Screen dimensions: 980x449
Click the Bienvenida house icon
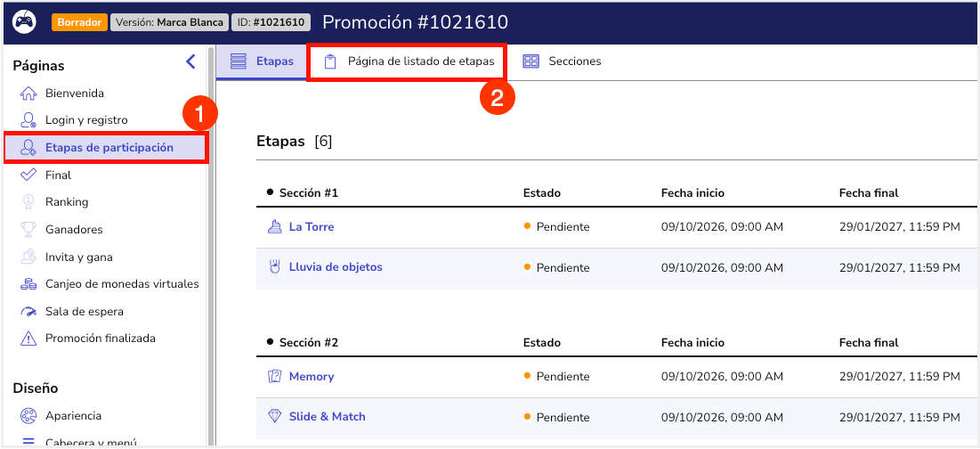click(x=28, y=94)
